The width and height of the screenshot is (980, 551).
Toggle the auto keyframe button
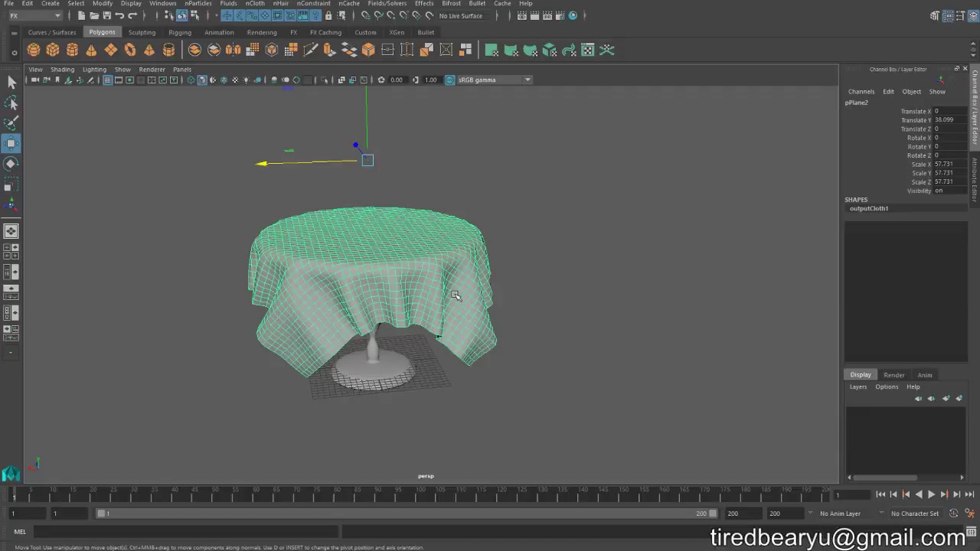954,514
